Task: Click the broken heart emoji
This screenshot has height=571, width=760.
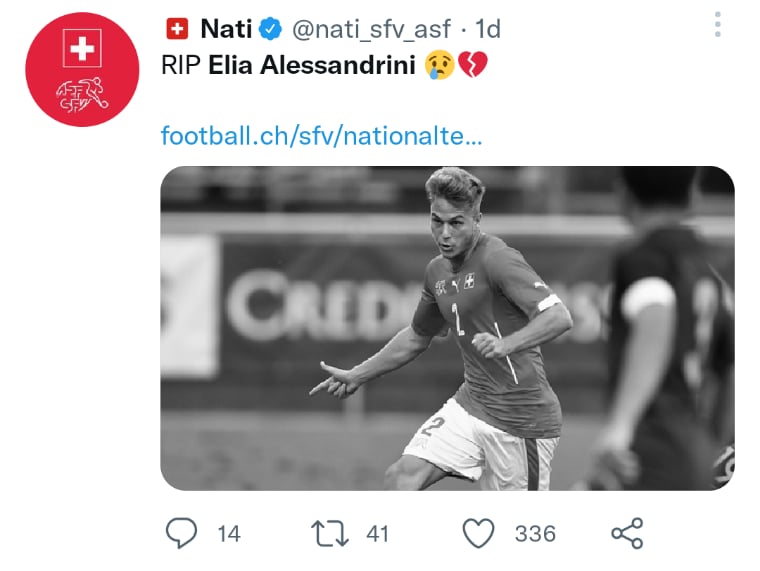Action: pyautogui.click(x=473, y=65)
